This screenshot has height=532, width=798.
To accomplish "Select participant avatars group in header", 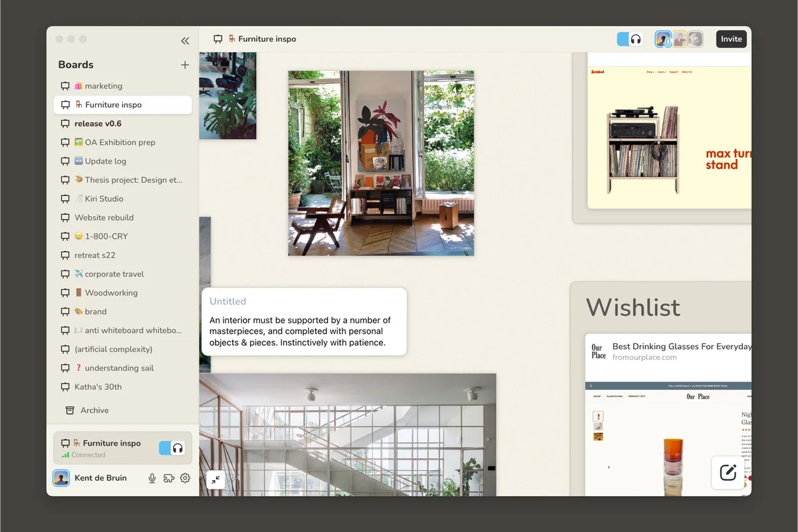I will [679, 39].
